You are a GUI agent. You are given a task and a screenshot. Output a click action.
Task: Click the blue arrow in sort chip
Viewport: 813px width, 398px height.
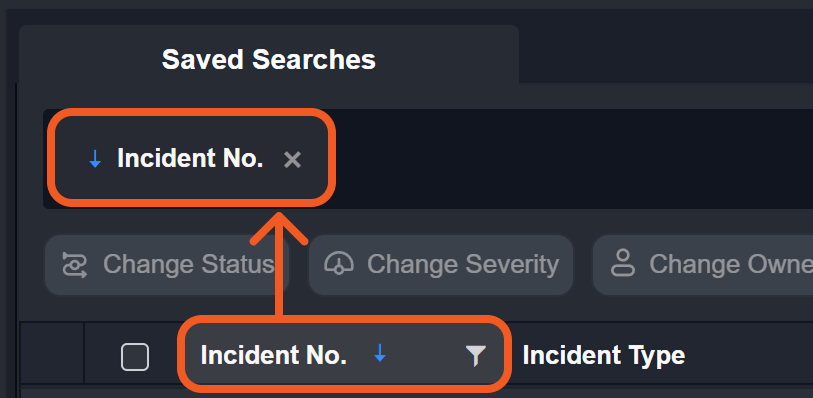tap(95, 159)
